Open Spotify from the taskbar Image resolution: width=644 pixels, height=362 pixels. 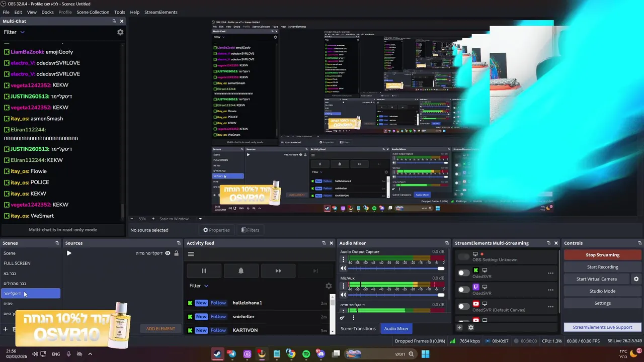(306, 354)
